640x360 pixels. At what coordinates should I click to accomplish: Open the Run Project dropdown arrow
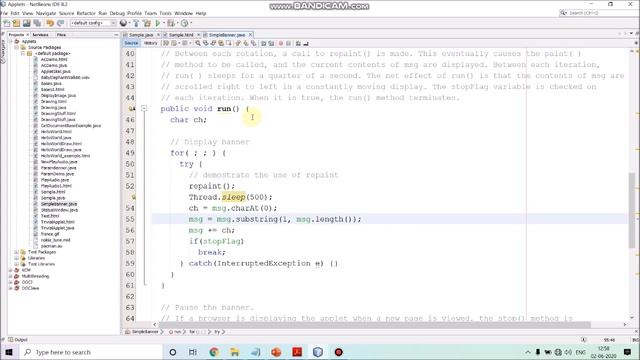pos(163,23)
